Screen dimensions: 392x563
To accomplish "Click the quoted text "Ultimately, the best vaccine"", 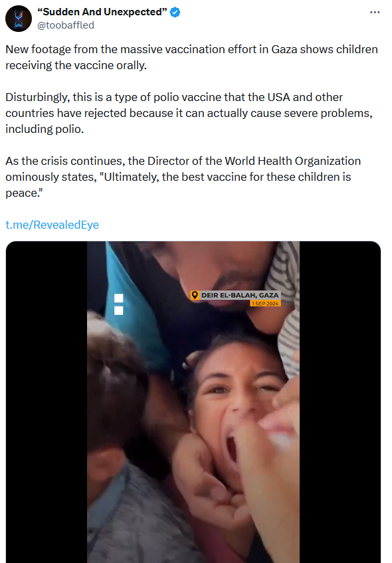I will coord(173,177).
